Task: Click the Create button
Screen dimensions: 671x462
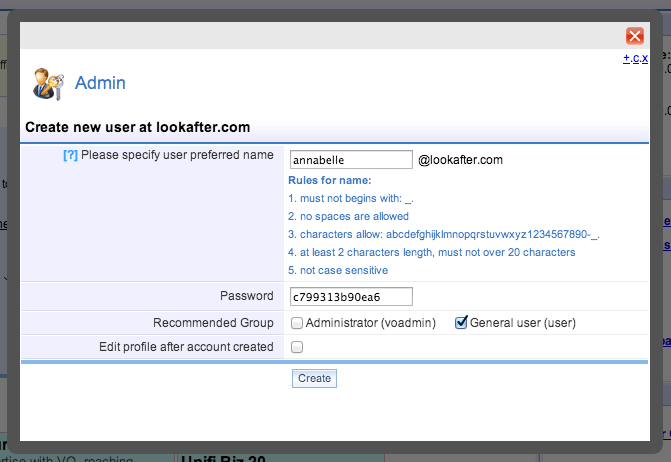Action: coord(315,379)
